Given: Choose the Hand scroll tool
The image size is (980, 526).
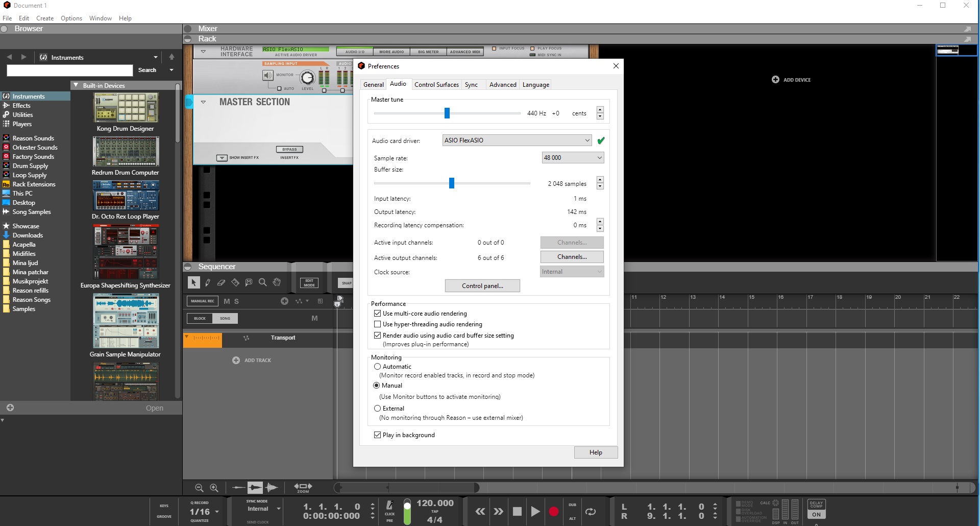Looking at the screenshot, I should coord(277,282).
